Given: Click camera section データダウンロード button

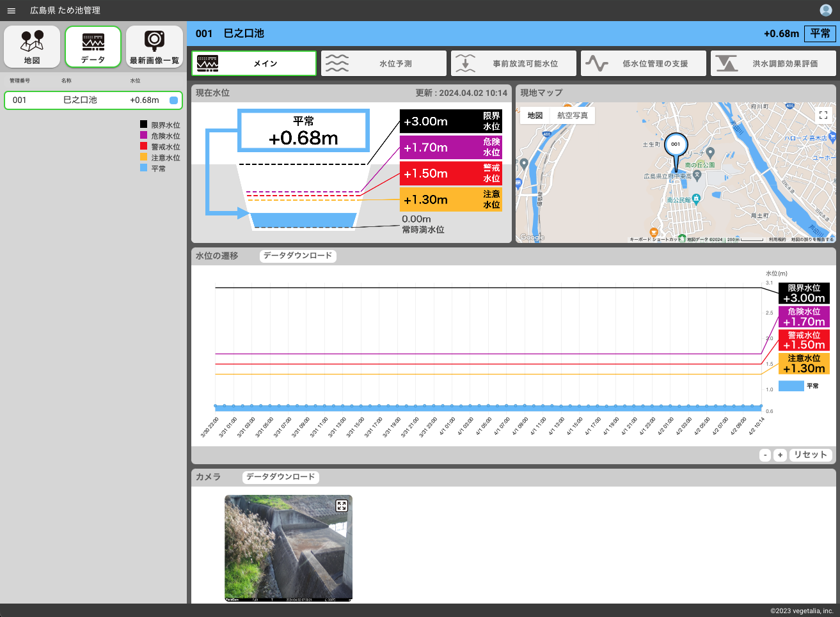Looking at the screenshot, I should pos(280,477).
